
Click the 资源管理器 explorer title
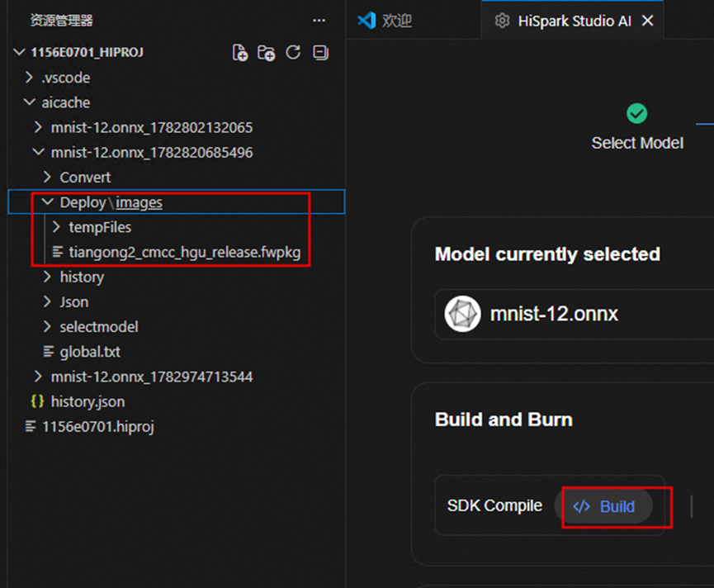(x=61, y=20)
